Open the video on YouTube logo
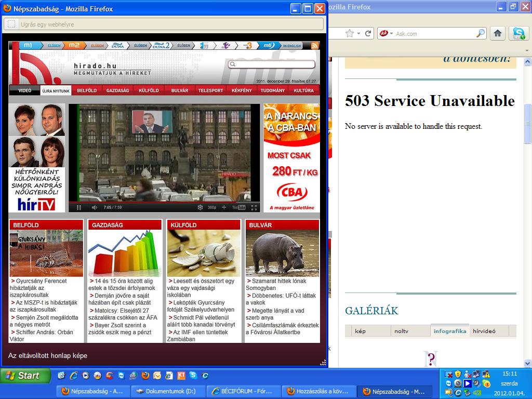Image resolution: width=532 pixels, height=399 pixels. pyautogui.click(x=239, y=207)
